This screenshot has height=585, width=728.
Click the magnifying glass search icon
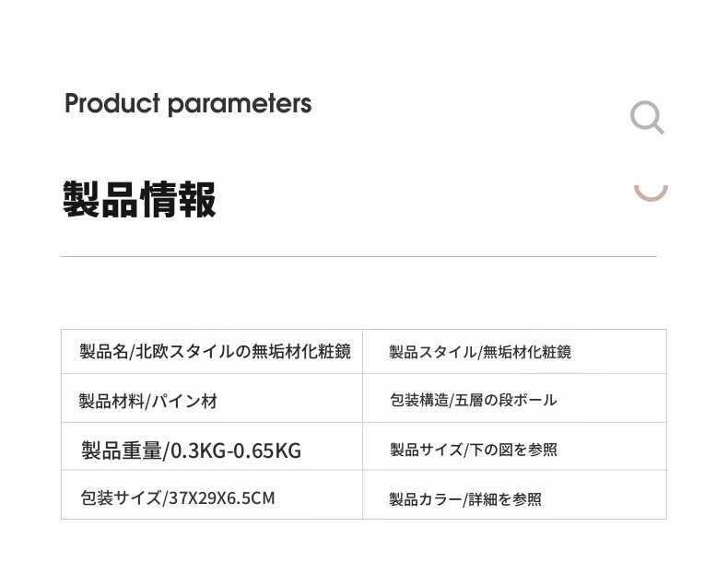[x=647, y=118]
